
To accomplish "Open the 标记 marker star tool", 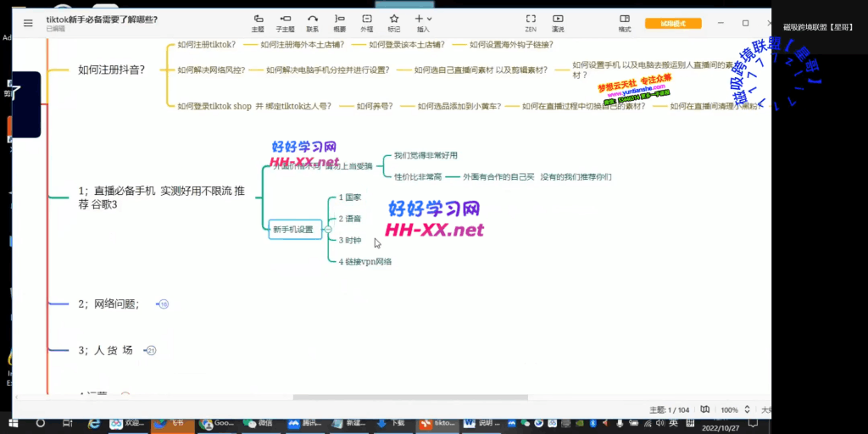I will (393, 23).
